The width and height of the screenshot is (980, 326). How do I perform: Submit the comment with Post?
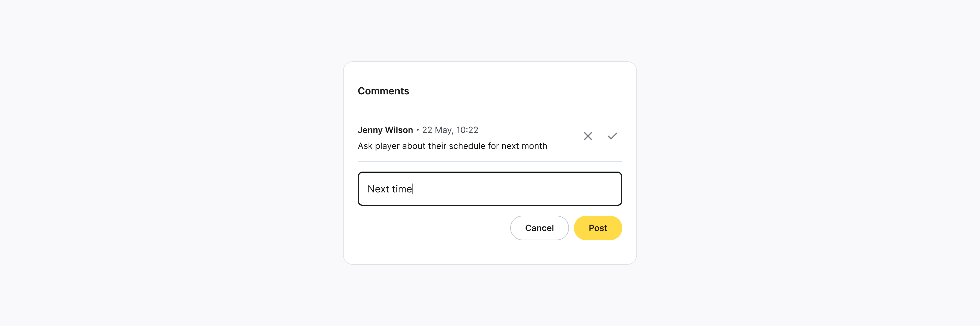tap(598, 228)
